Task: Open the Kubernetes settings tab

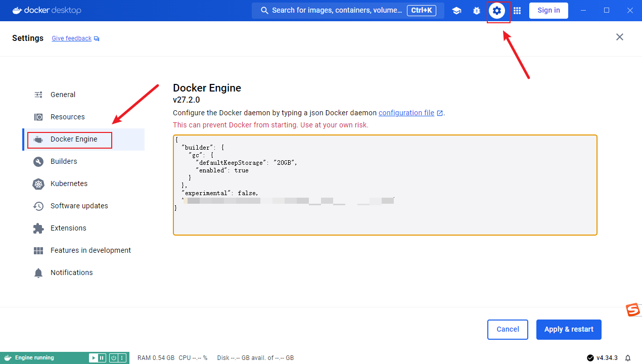Action: pyautogui.click(x=83, y=184)
